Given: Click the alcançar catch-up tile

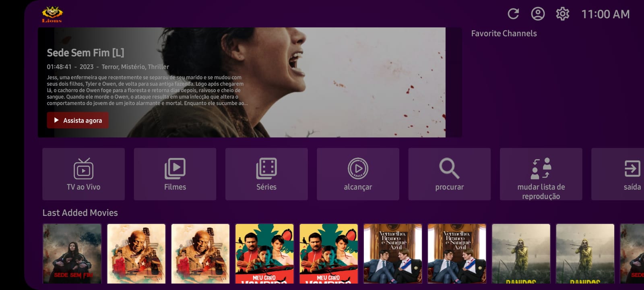Looking at the screenshot, I should [x=358, y=174].
